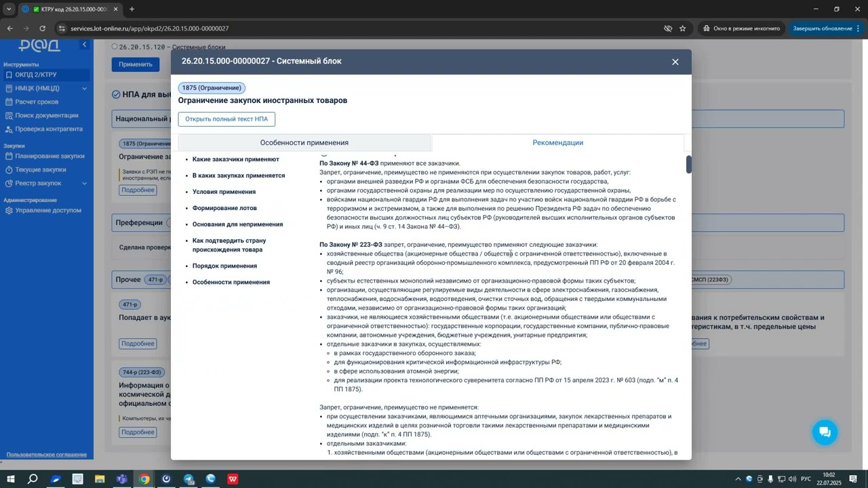Collapse the left sidebar with the chevron

pyautogui.click(x=85, y=45)
